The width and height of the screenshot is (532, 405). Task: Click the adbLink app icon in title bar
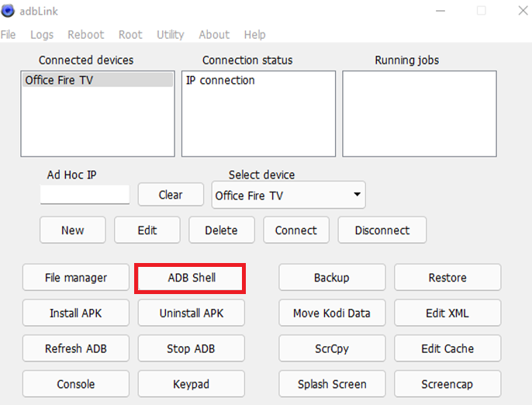point(8,11)
